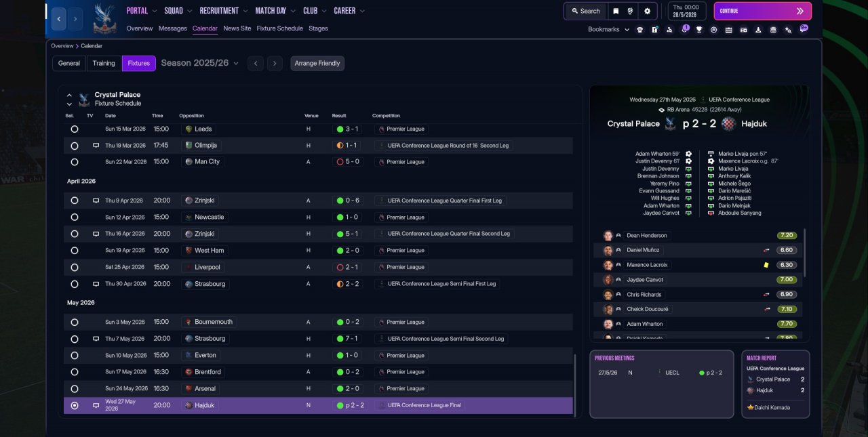This screenshot has width=868, height=437.
Task: Open the Squad dropdown menu
Action: (178, 11)
